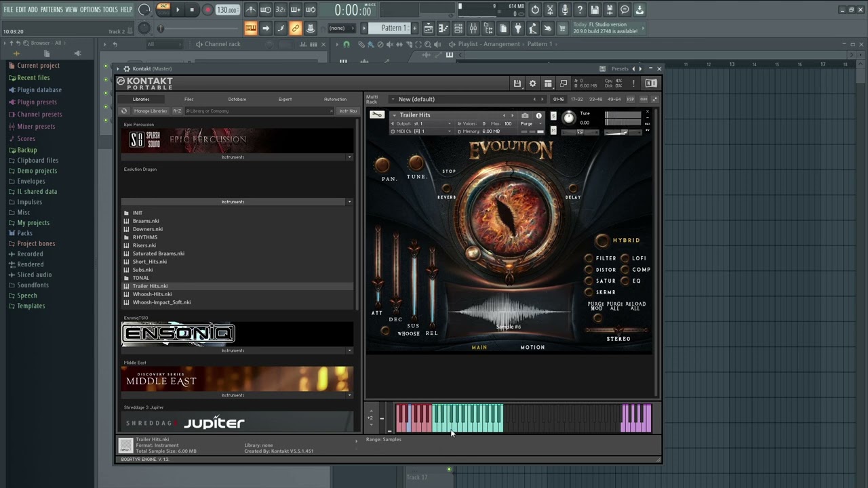
Task: Open the Purge dropdown menu
Action: [532, 124]
